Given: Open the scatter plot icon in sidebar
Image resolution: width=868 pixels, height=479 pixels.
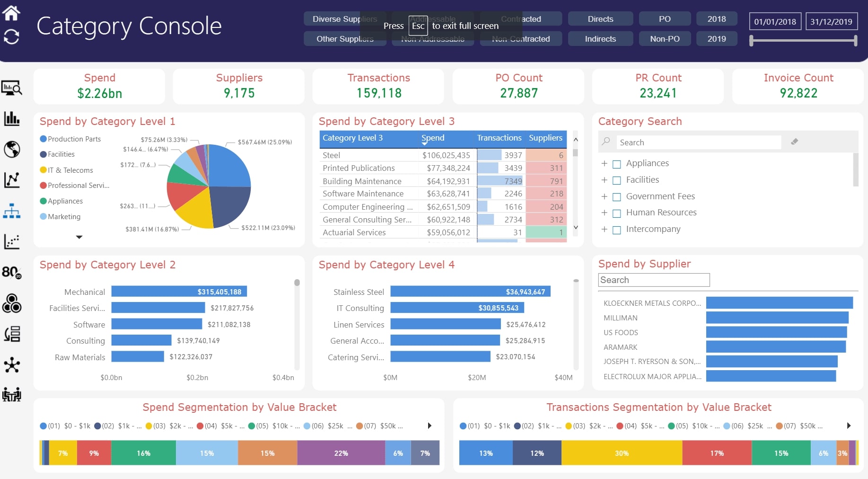Looking at the screenshot, I should pos(12,241).
